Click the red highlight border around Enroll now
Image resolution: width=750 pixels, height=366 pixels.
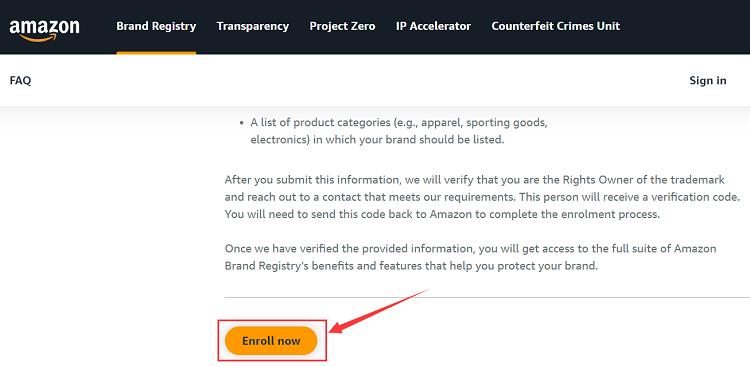pyautogui.click(x=272, y=340)
